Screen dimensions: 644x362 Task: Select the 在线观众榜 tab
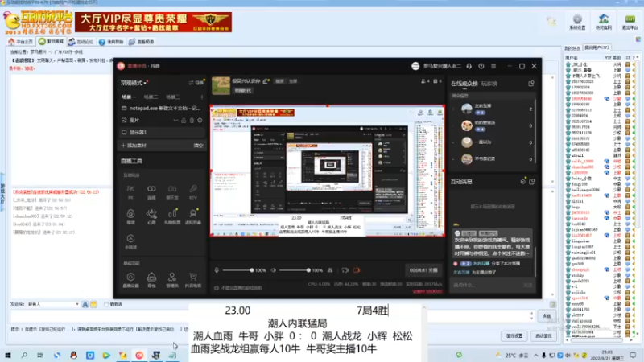464,84
